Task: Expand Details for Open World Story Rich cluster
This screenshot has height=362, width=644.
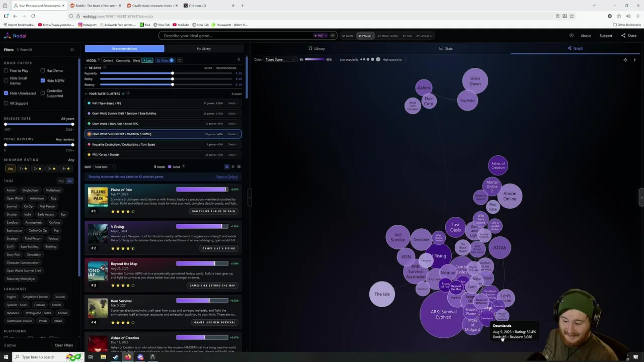Action: 232,124
